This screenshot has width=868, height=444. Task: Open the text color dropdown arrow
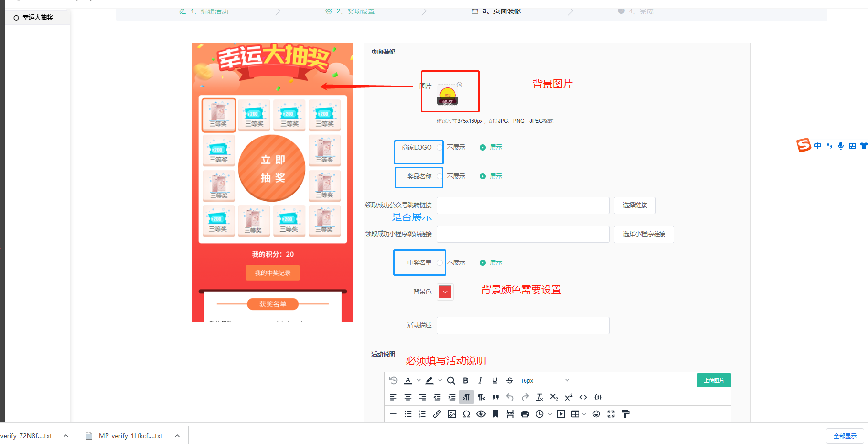[x=419, y=380]
